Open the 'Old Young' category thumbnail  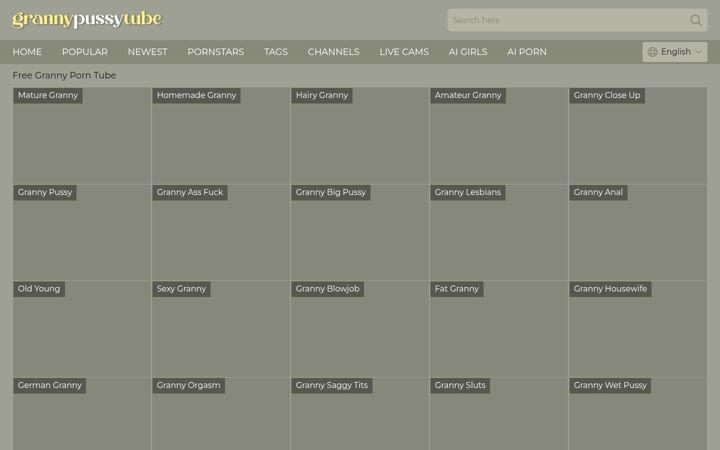pyautogui.click(x=82, y=329)
